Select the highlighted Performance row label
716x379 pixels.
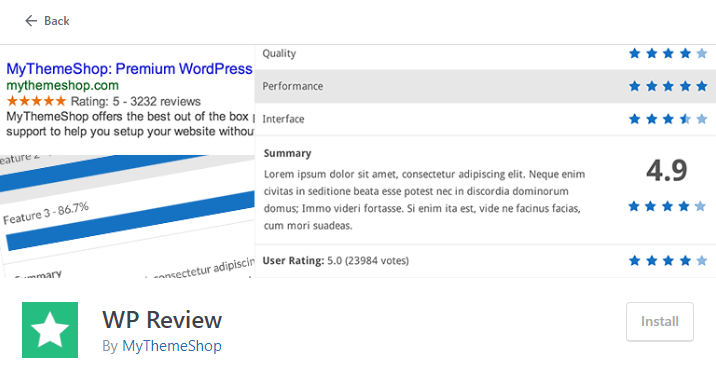293,86
